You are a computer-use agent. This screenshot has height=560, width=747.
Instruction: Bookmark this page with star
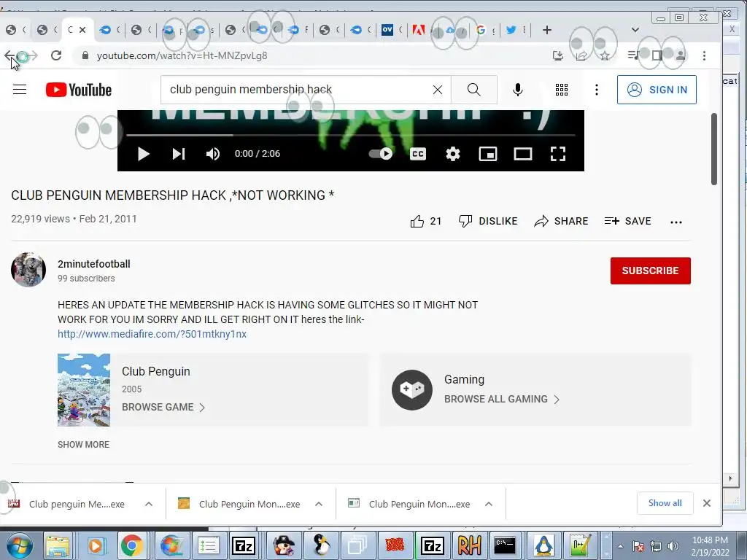(605, 55)
